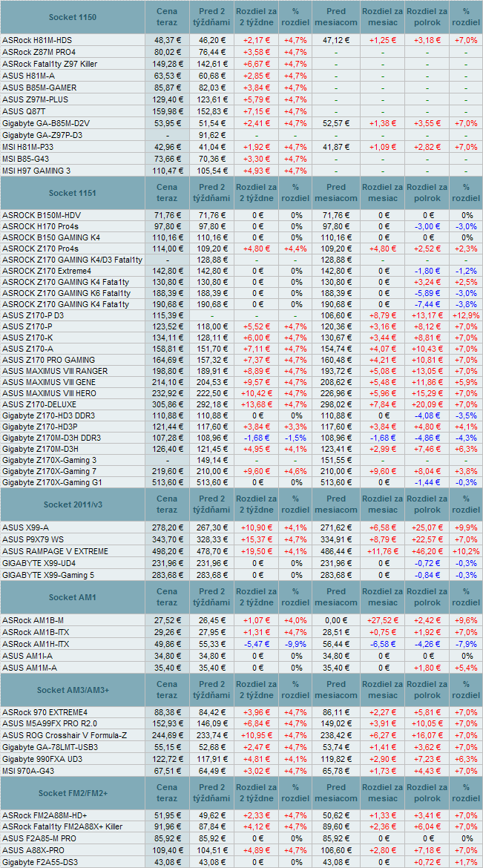Click 'ASRock AM1B-M' product name

[33, 620]
